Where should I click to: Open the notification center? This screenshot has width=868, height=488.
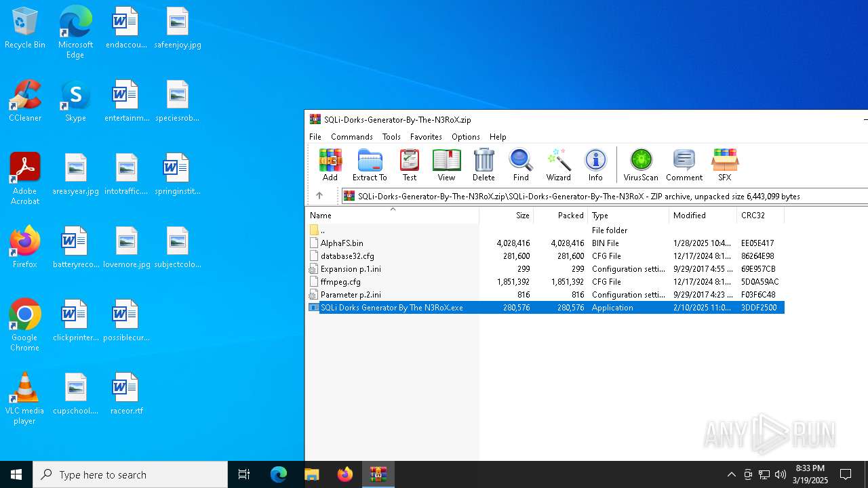click(x=846, y=474)
